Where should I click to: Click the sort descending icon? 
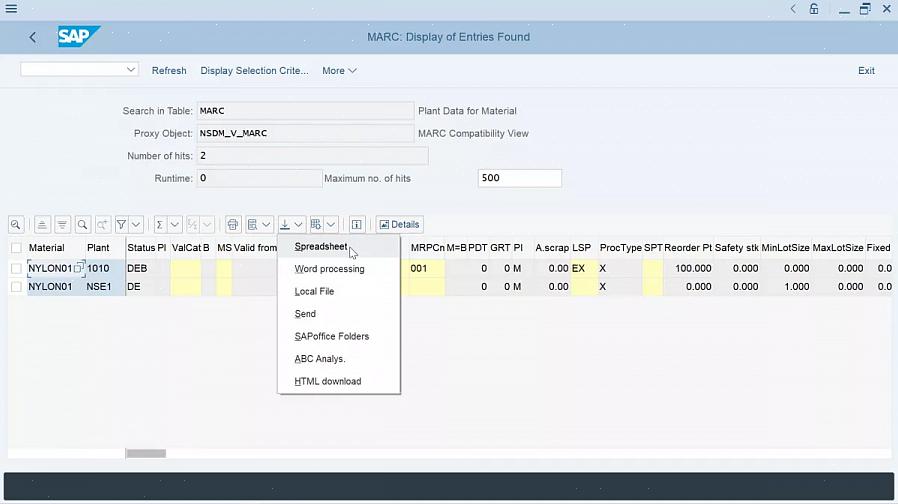62,225
